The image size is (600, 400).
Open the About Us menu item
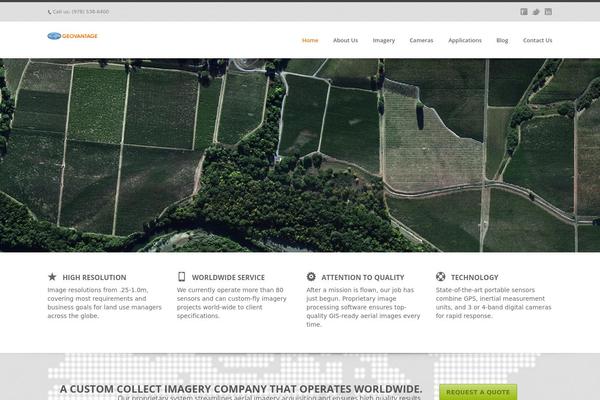345,40
